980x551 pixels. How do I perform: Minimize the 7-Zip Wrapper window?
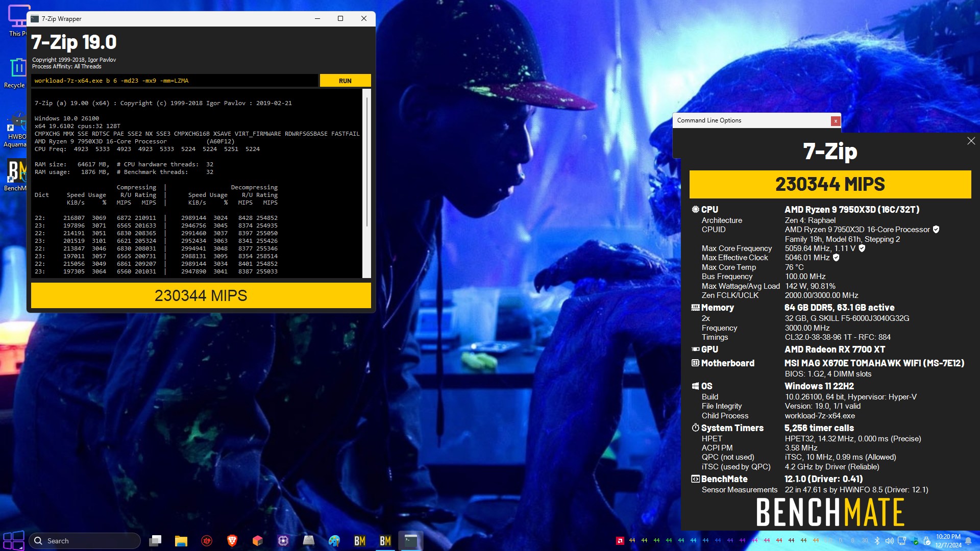click(x=317, y=19)
